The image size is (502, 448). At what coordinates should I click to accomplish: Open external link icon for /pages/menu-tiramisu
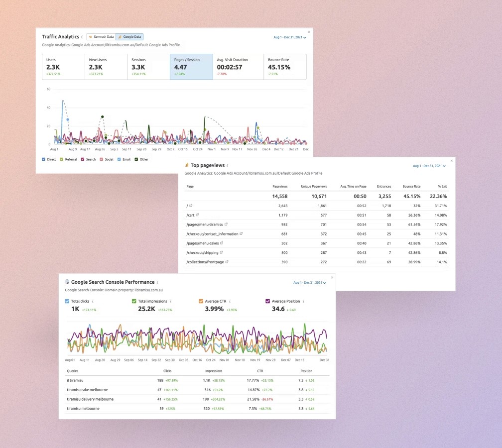(x=226, y=224)
